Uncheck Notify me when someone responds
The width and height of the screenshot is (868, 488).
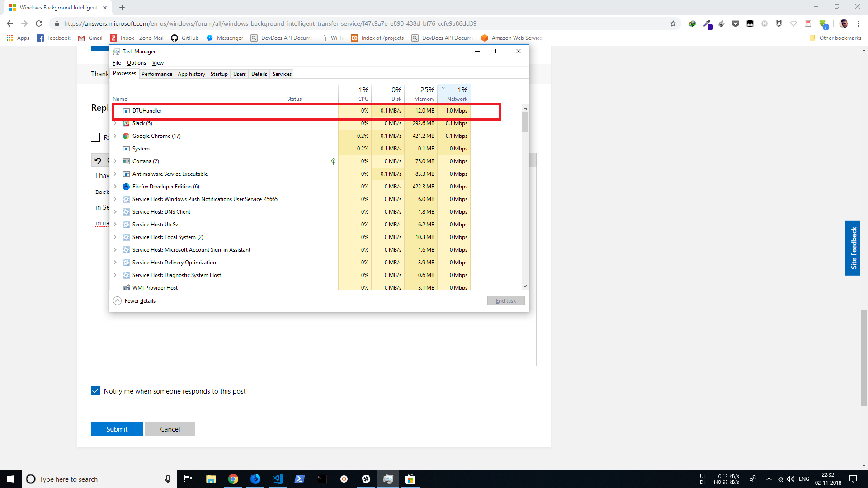[x=95, y=391]
